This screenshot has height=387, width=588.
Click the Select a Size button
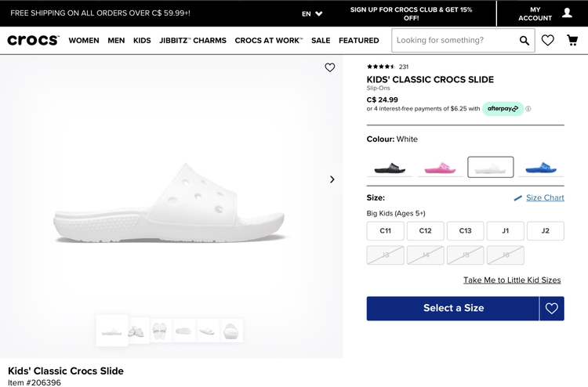(x=452, y=309)
